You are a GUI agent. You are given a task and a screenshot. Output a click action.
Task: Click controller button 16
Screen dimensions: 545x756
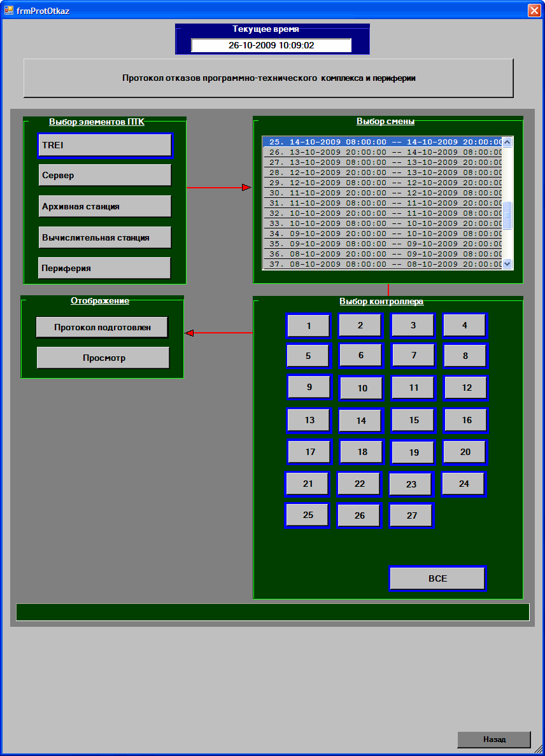click(467, 420)
